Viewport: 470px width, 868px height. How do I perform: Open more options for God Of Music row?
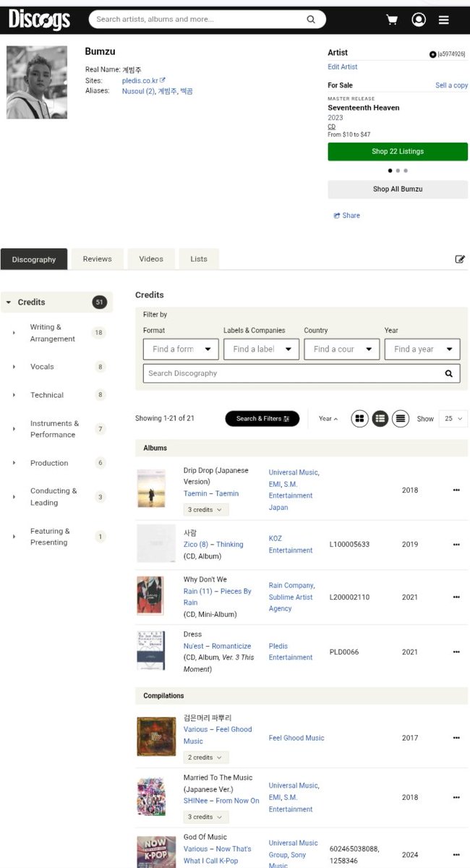tap(456, 854)
